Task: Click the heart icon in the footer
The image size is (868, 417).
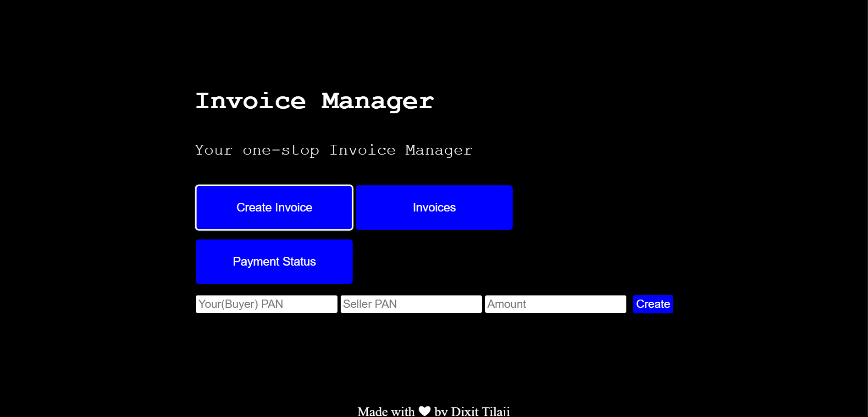Action: point(425,411)
